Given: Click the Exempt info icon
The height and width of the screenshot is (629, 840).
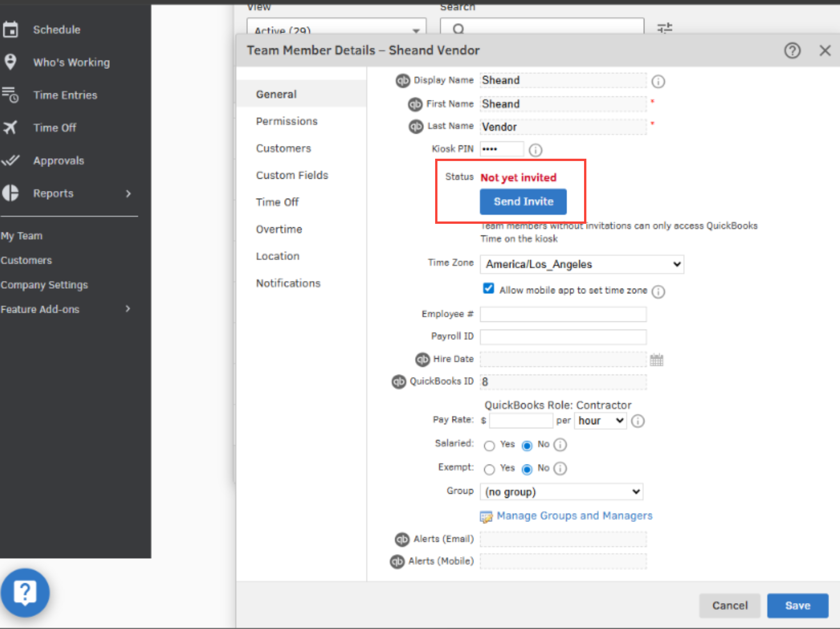Looking at the screenshot, I should click(560, 469).
